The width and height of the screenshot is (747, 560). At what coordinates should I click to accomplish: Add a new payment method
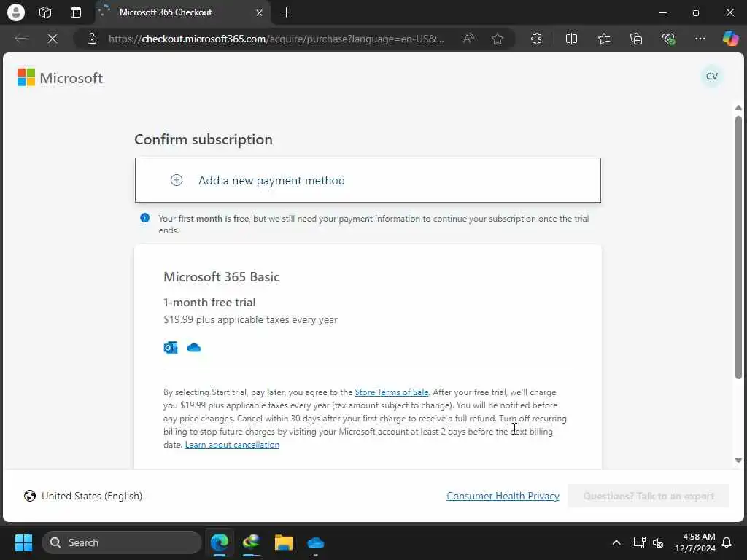368,181
